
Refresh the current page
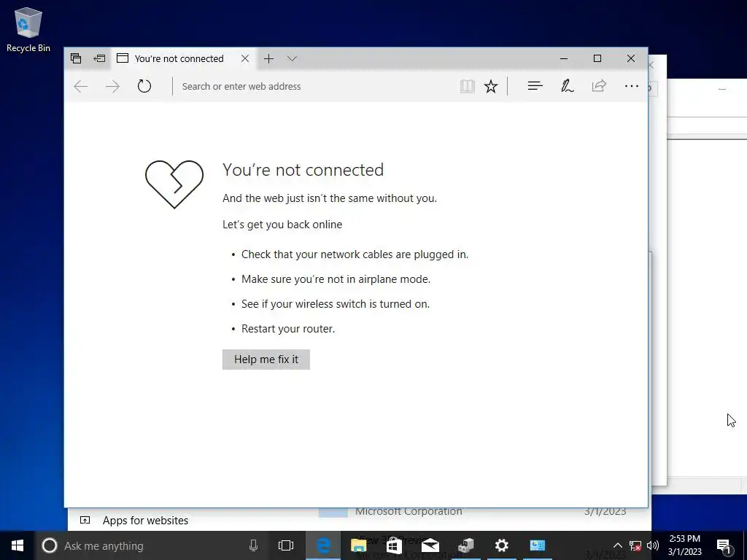pos(144,86)
